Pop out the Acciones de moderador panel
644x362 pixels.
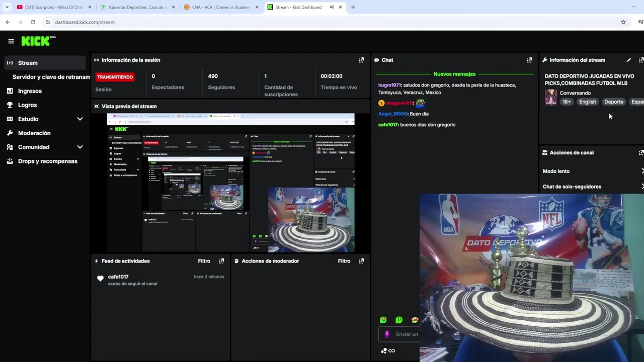pos(361,261)
